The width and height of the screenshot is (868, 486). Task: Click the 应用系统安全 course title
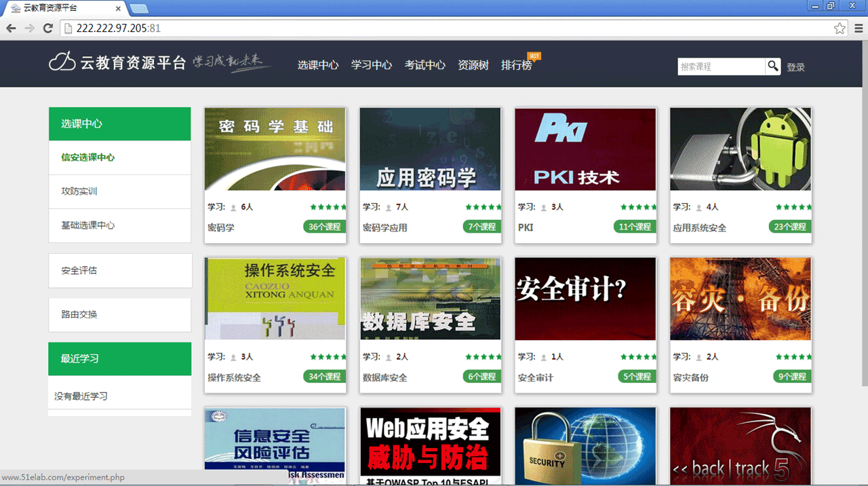tap(700, 228)
